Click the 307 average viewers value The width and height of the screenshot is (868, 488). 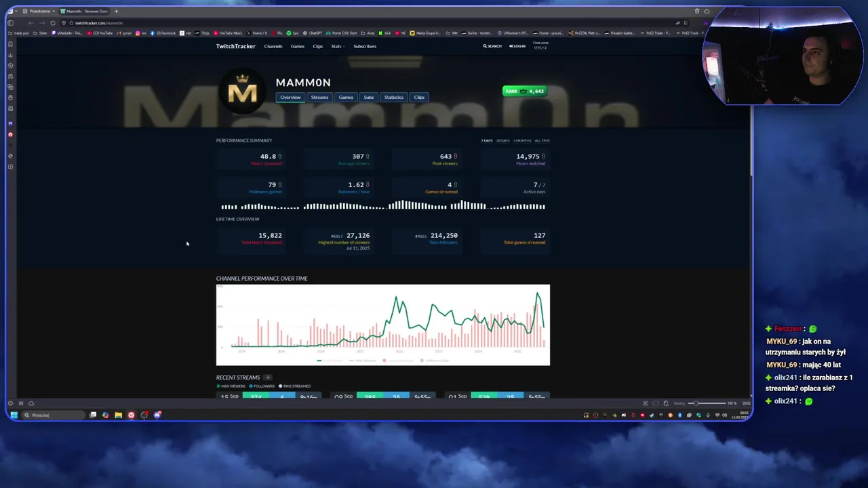[x=357, y=156]
